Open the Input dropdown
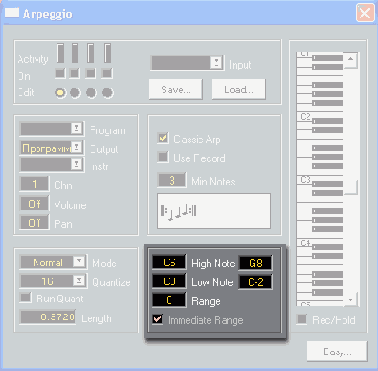 click(216, 62)
